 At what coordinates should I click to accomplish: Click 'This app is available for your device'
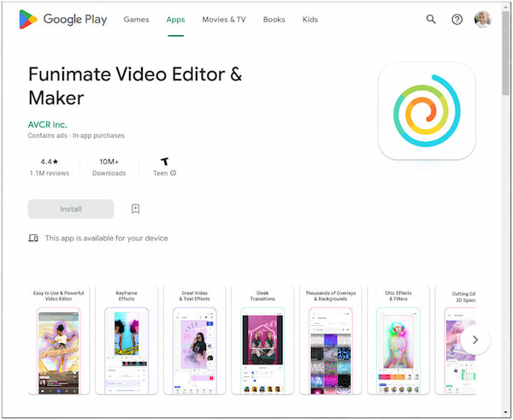[x=107, y=238]
